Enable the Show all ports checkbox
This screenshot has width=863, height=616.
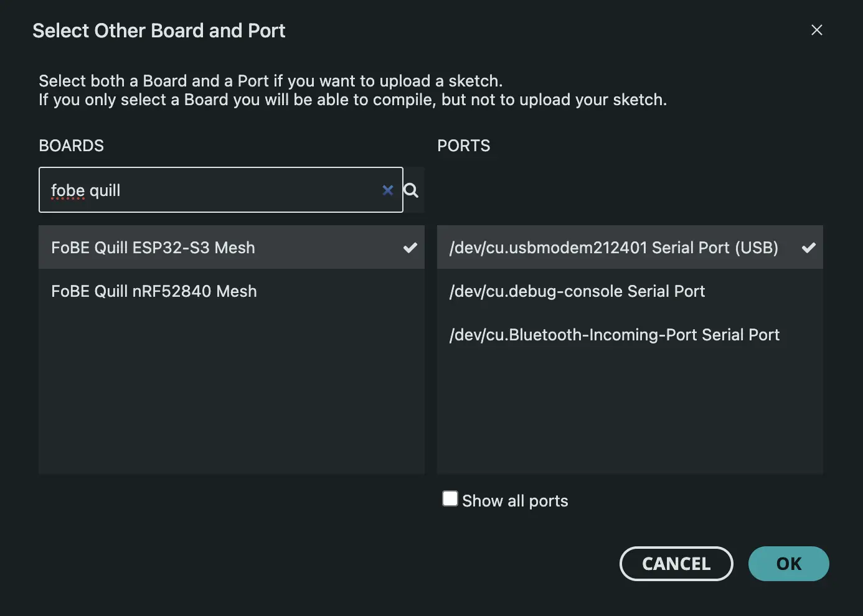tap(450, 498)
